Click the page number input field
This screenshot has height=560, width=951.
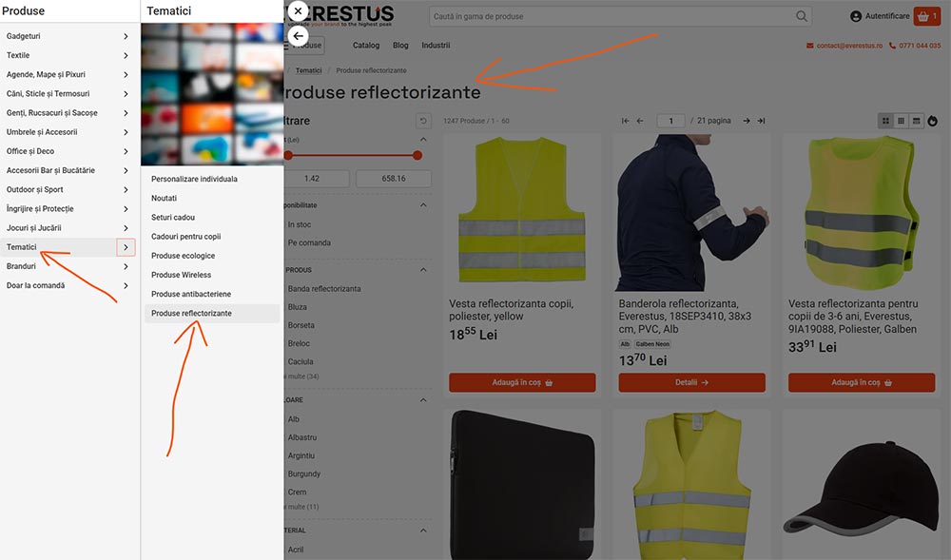(670, 121)
